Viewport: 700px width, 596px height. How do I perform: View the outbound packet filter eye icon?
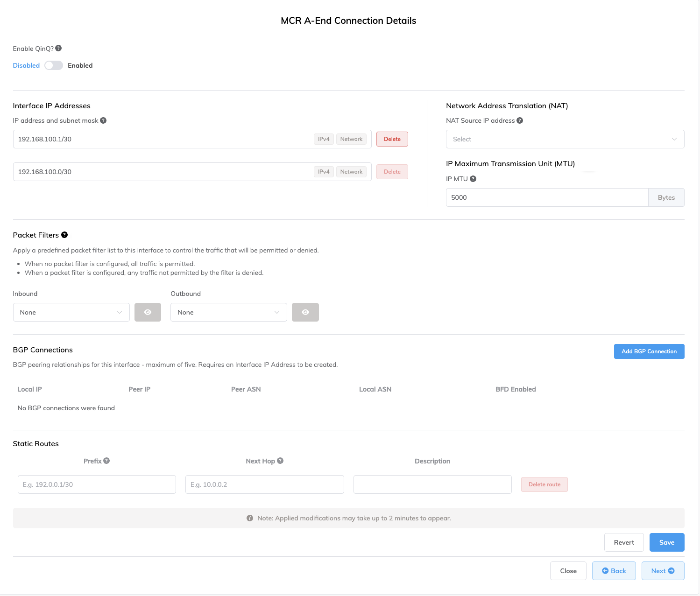click(x=305, y=312)
